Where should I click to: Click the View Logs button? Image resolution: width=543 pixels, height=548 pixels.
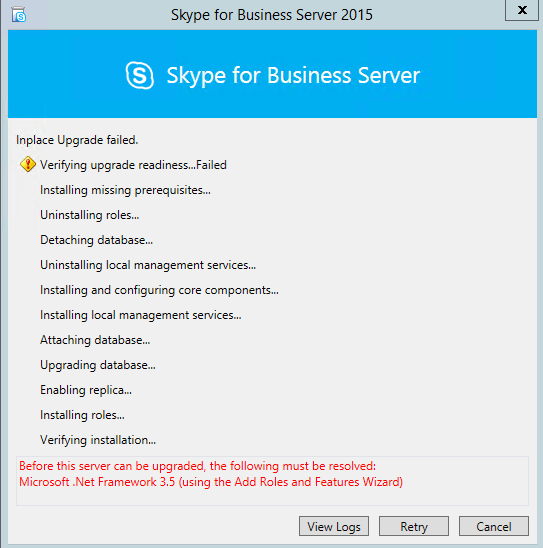334,526
